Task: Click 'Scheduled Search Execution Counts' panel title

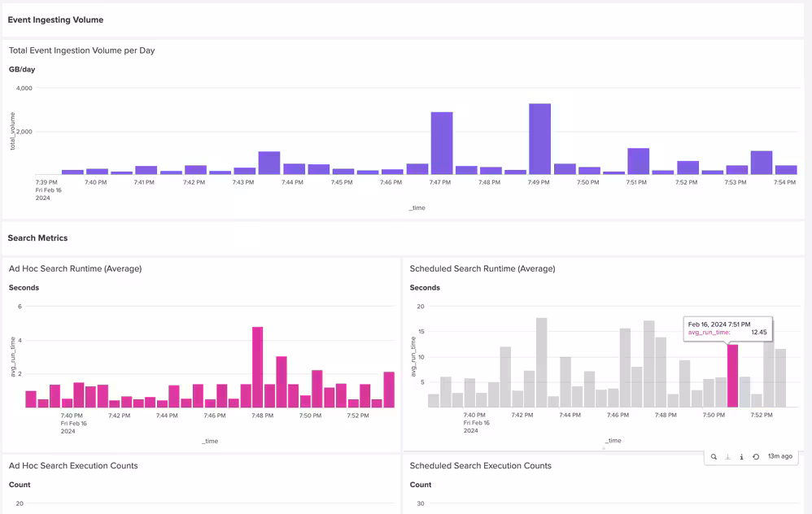Action: (x=480, y=466)
